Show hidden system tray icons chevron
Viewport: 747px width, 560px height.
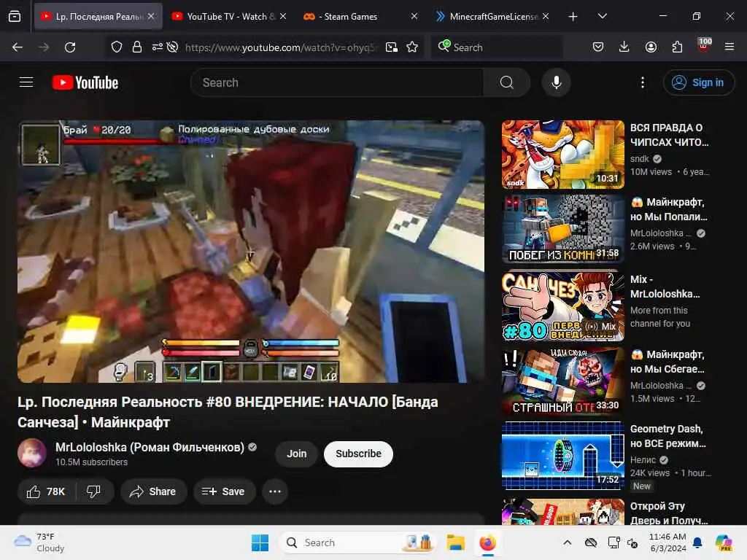click(x=568, y=542)
